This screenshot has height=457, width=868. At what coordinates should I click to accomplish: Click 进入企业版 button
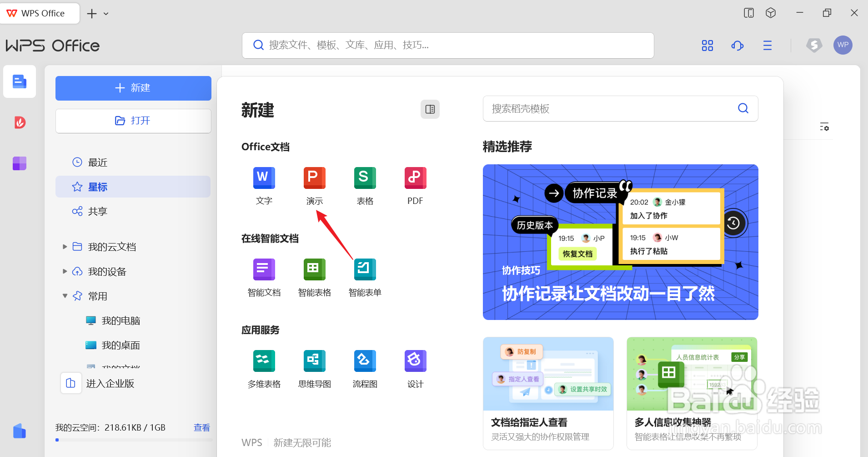(98, 383)
